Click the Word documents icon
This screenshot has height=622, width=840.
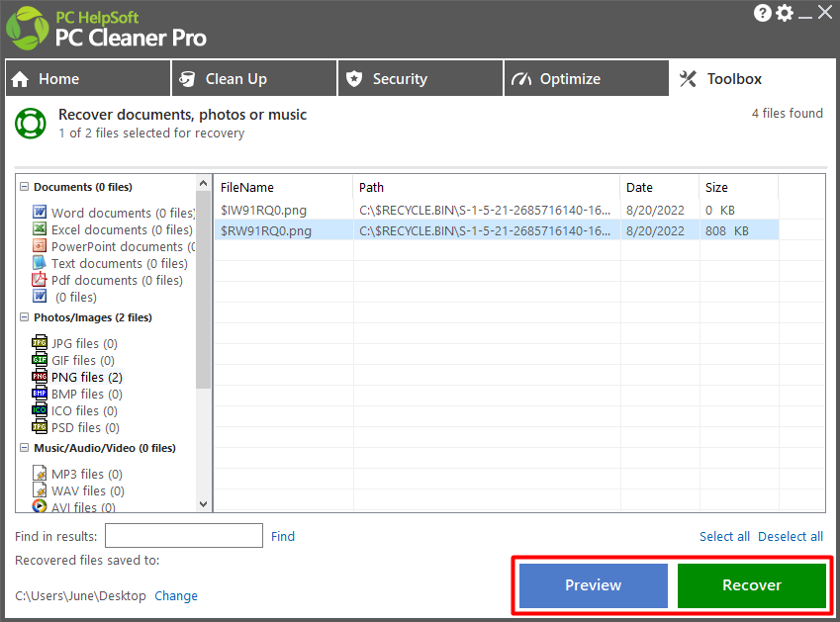tap(40, 212)
